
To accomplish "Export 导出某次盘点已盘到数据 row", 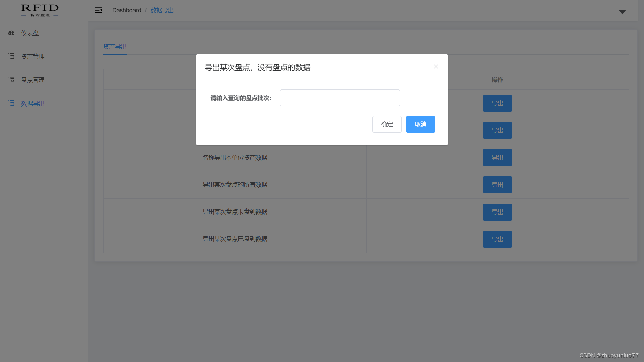I will (497, 239).
